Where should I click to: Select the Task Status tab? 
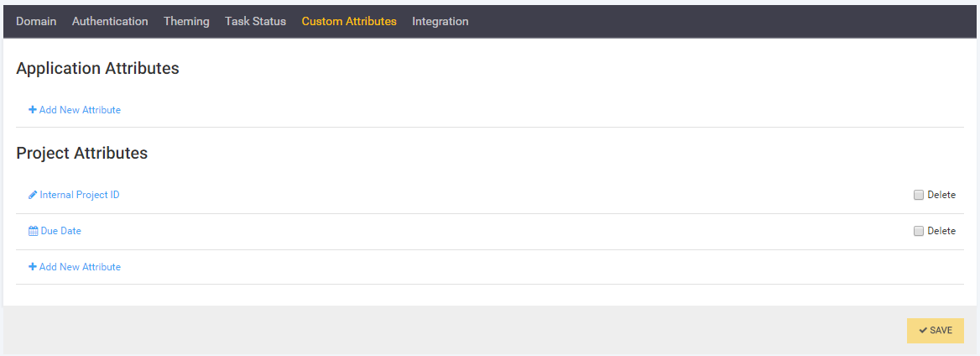click(x=255, y=21)
